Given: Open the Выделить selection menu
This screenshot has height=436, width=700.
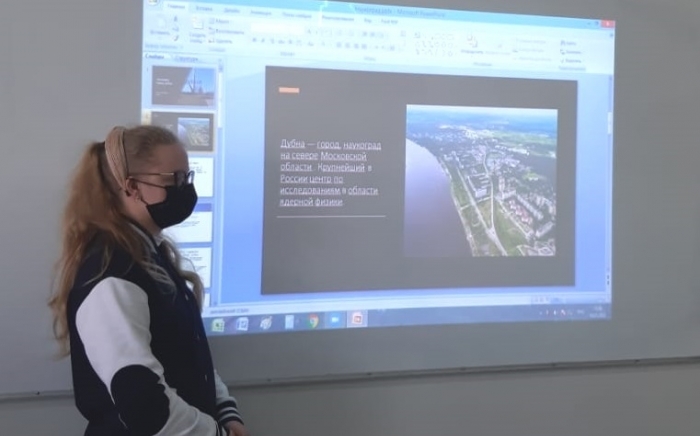Looking at the screenshot, I should 571,60.
